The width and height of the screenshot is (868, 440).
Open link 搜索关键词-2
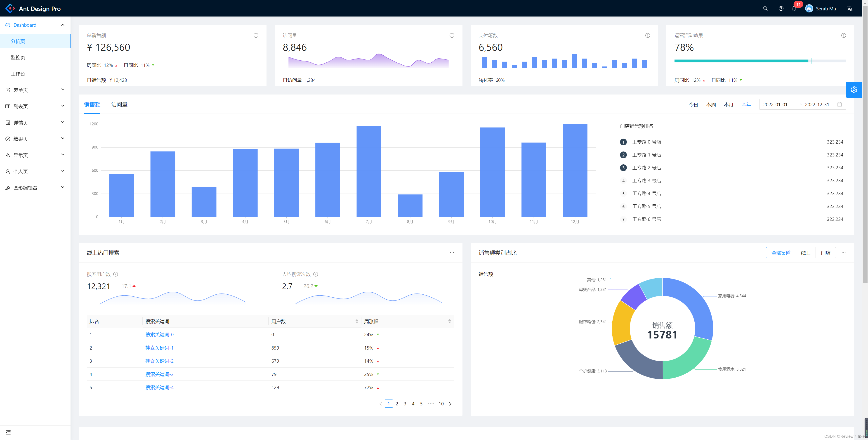(x=159, y=361)
